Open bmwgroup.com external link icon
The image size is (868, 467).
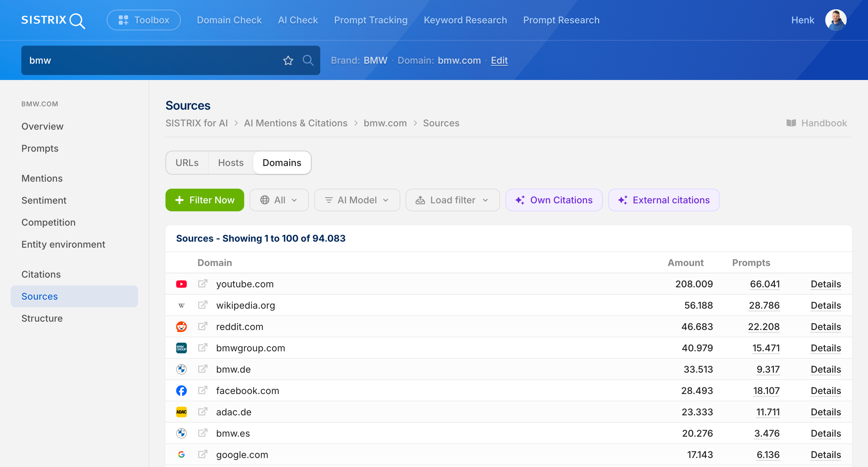(x=202, y=347)
